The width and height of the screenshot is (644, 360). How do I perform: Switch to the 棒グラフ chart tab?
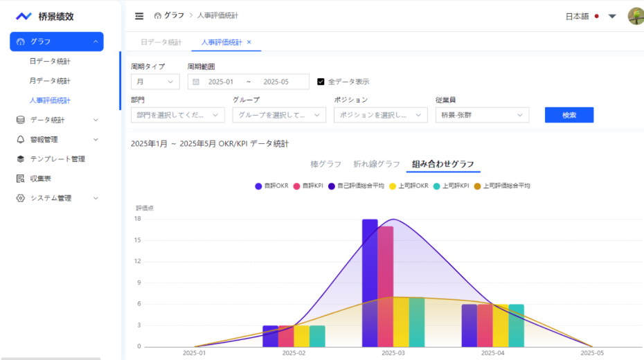(x=325, y=164)
